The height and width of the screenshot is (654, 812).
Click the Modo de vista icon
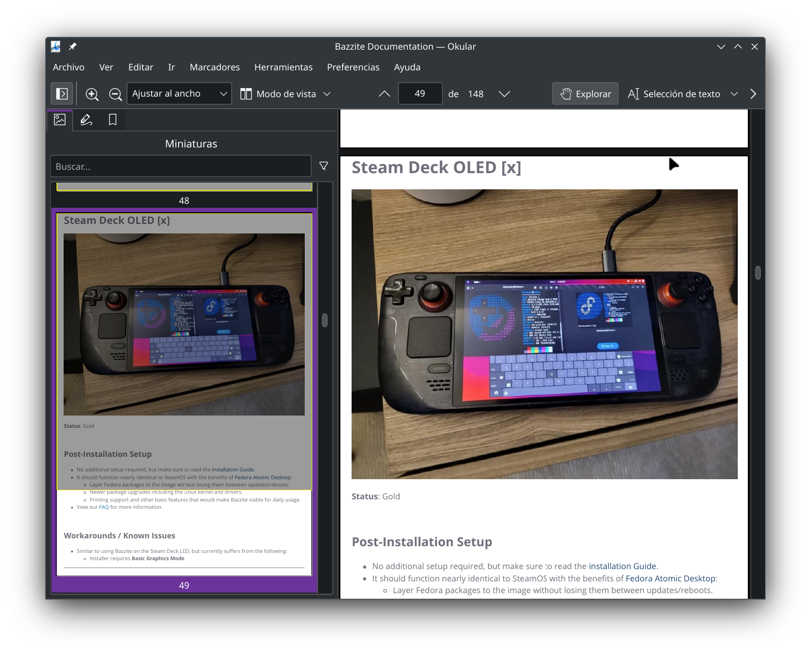pyautogui.click(x=246, y=94)
